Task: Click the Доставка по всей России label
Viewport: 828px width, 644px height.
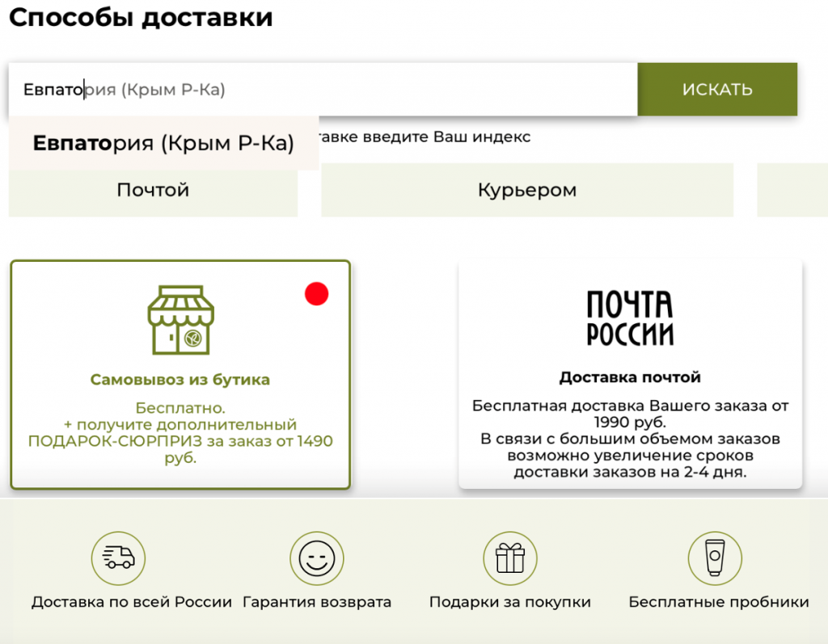Action: tap(132, 602)
